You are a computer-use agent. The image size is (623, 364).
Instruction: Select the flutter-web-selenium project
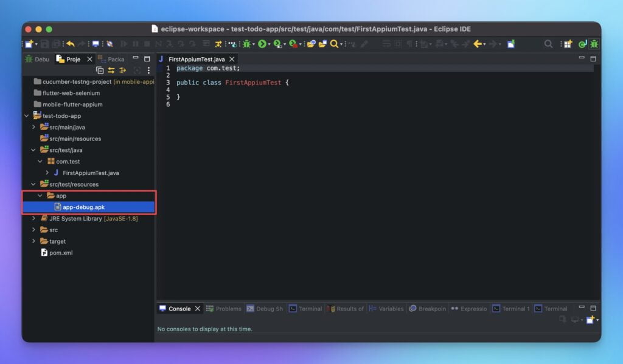(67, 94)
